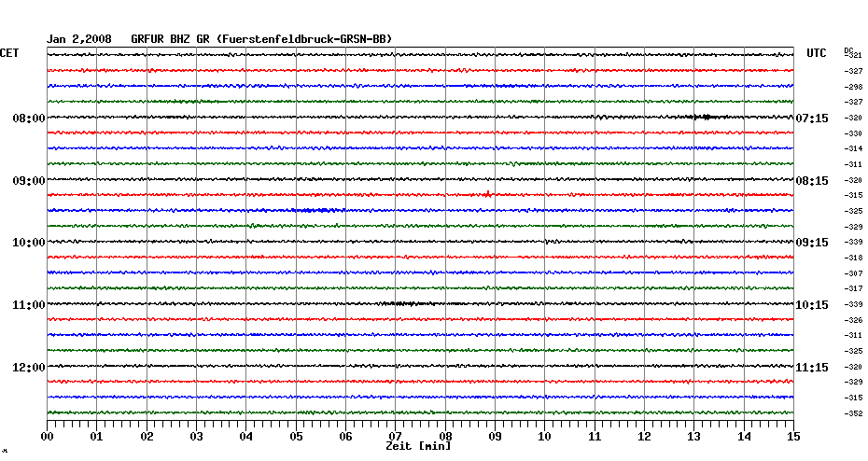Click minute tick label '05'
Image resolution: width=868 pixels, height=461 pixels.
(296, 437)
